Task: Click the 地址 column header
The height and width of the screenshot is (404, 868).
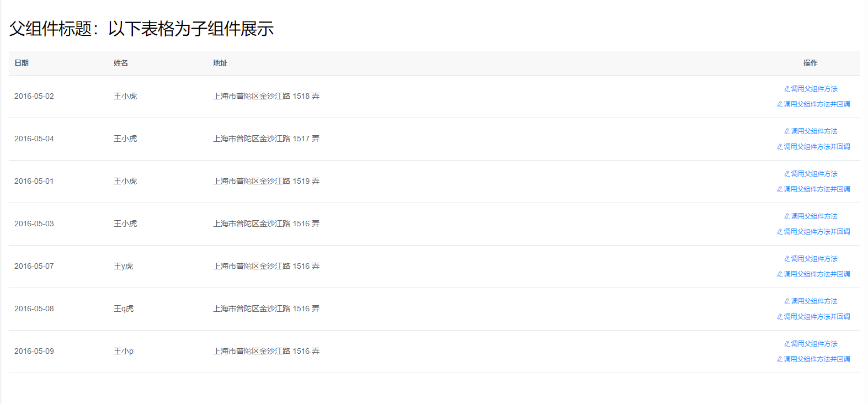Action: 220,63
